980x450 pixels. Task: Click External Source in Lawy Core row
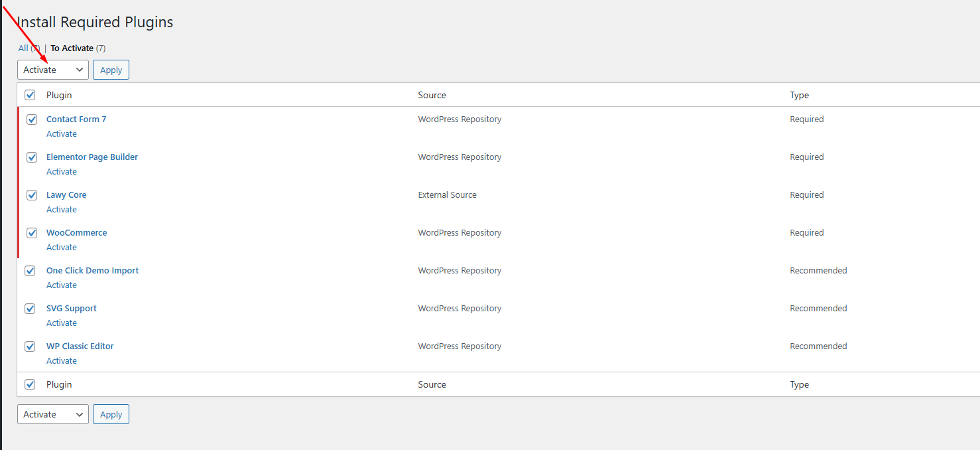pos(448,195)
